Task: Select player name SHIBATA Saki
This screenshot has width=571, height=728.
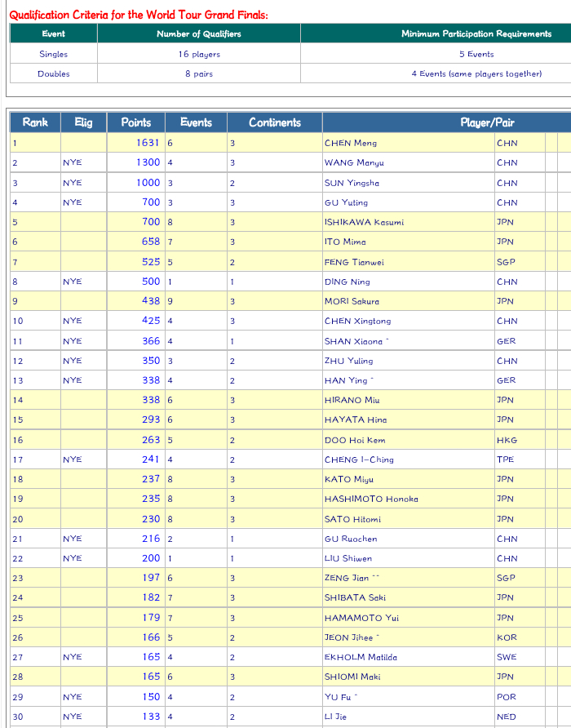Action: coord(355,597)
